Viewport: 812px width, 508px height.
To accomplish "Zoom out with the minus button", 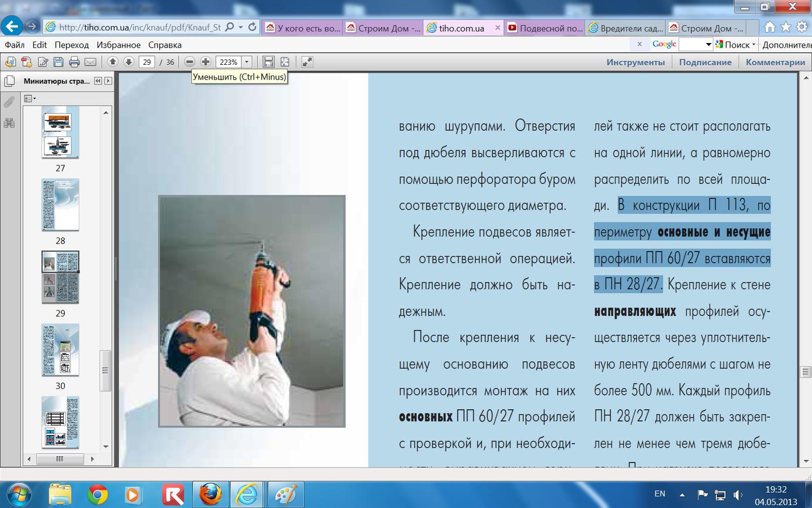I will point(189,62).
